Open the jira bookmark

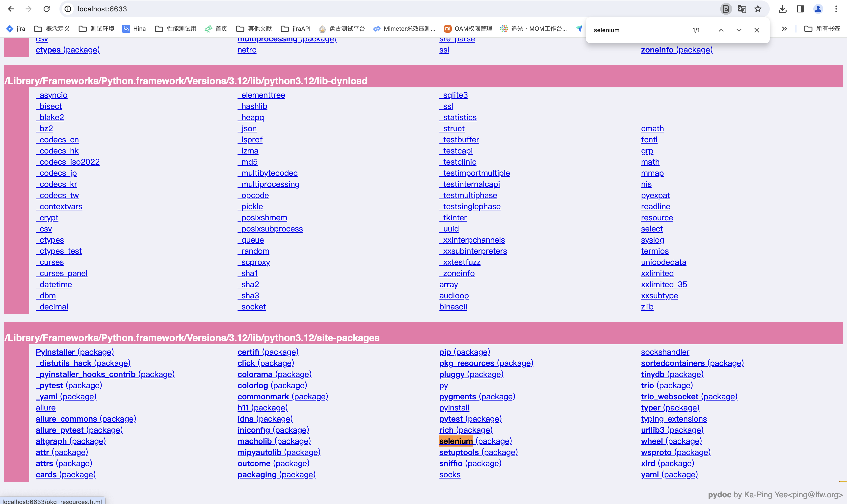pos(16,28)
